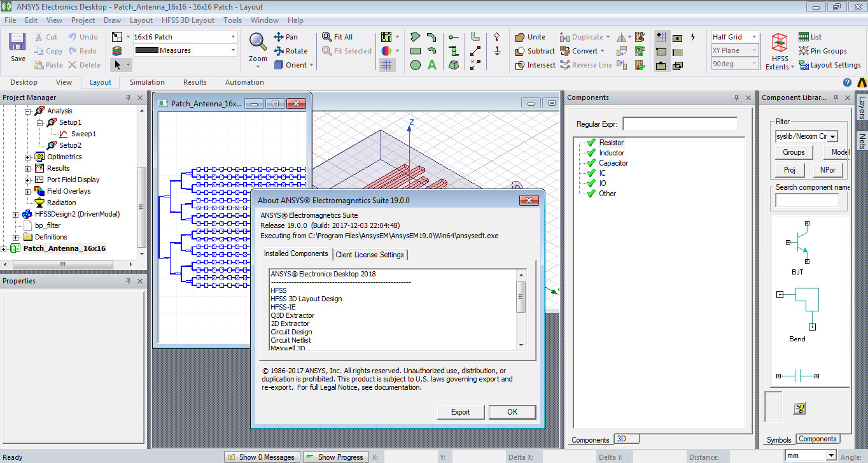Open the color wheel palette button
This screenshot has height=463, width=868.
[x=386, y=51]
